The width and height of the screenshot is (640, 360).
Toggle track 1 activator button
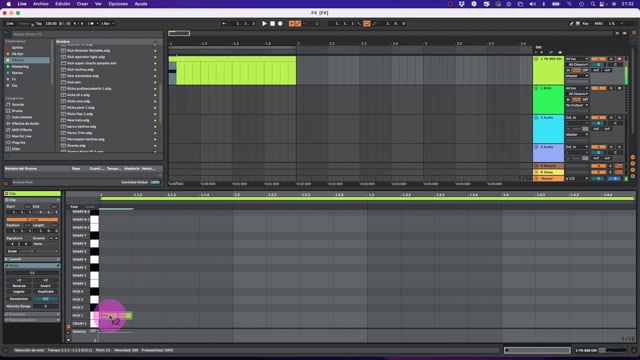click(598, 59)
